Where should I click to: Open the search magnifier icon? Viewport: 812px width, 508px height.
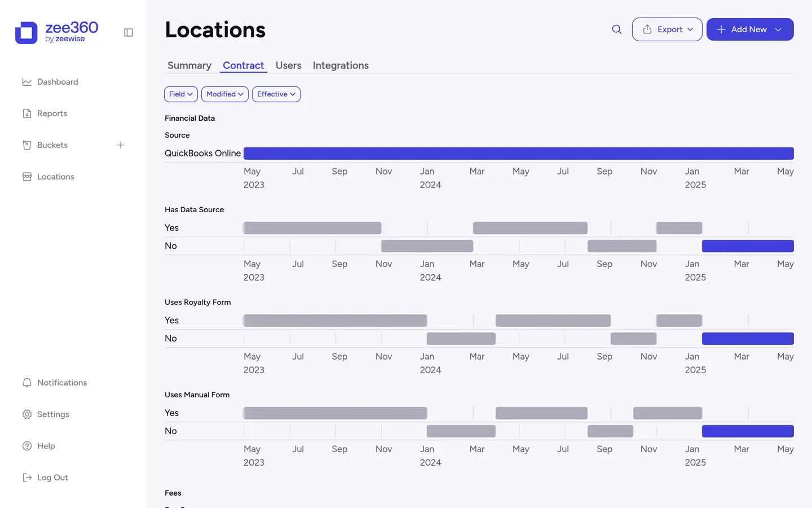point(617,29)
